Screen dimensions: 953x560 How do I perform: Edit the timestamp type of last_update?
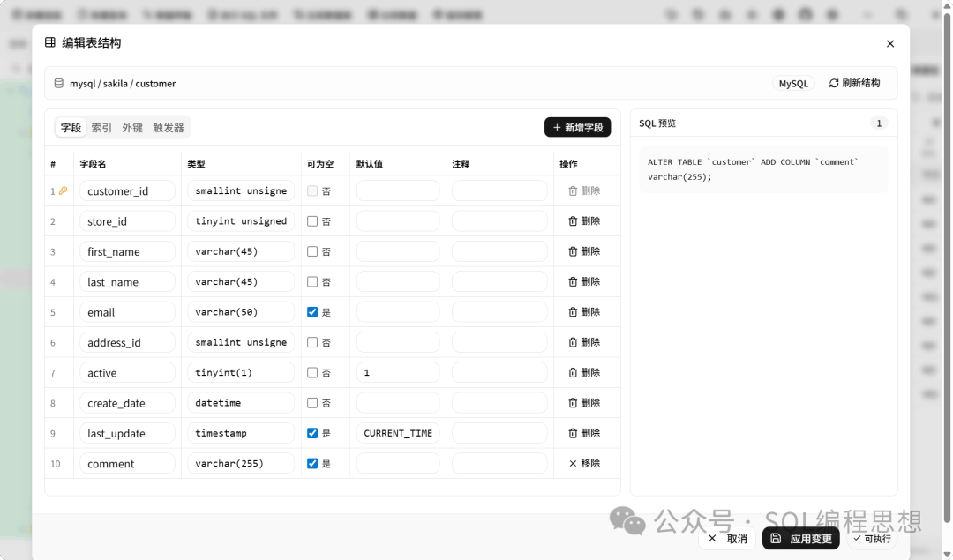pyautogui.click(x=241, y=433)
